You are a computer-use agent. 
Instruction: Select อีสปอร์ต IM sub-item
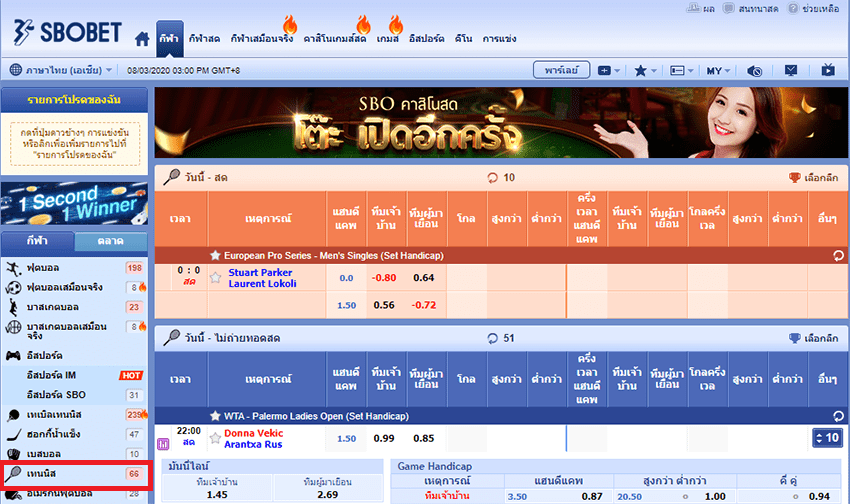(74, 375)
